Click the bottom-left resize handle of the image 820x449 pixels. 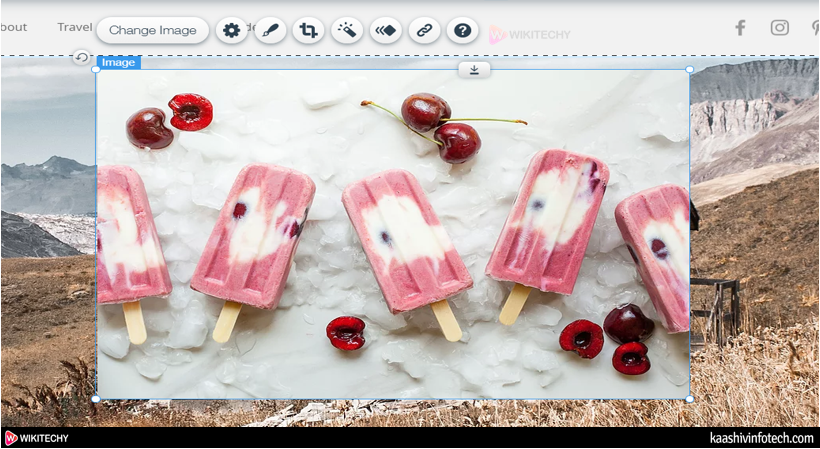pos(96,399)
